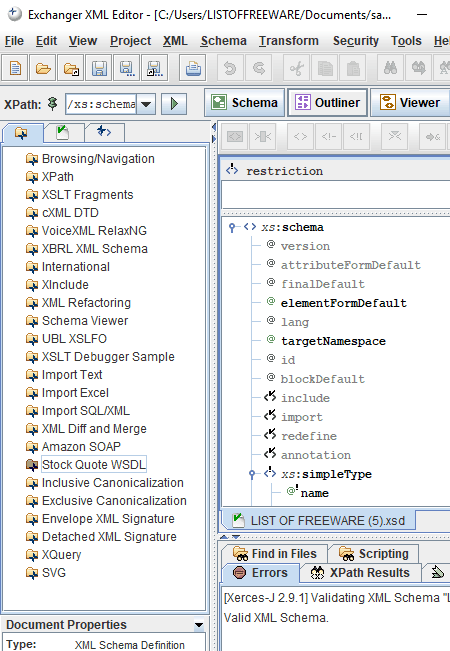Switch to the Viewer view
This screenshot has height=651, width=450.
tap(410, 103)
